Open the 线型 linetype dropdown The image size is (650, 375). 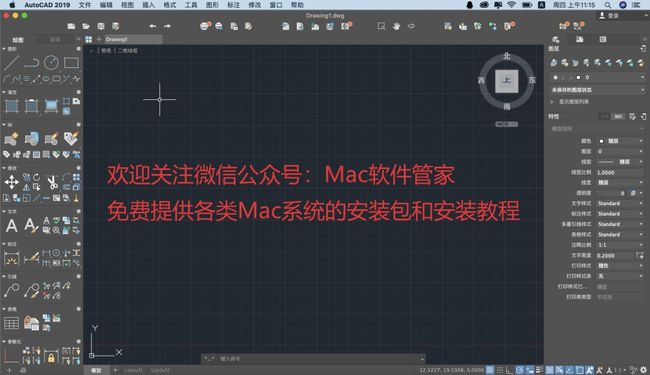(x=621, y=162)
